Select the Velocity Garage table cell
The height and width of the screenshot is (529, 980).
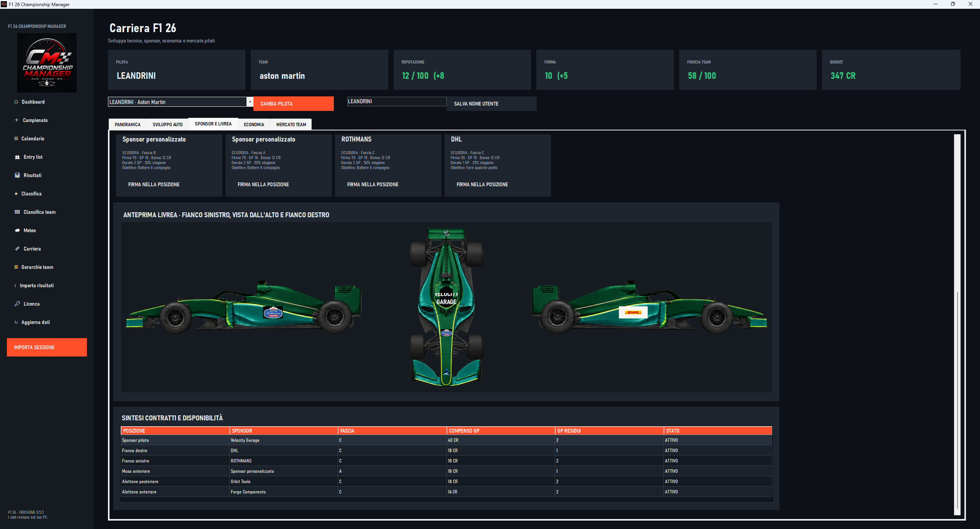tap(284, 440)
